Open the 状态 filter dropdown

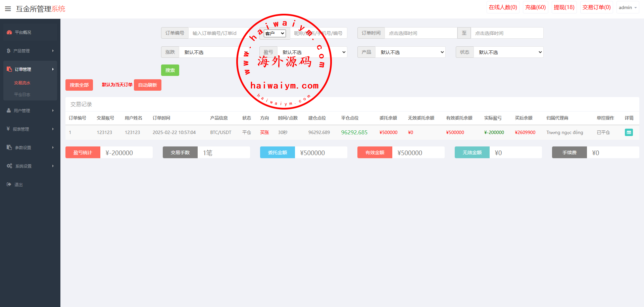[x=508, y=52]
